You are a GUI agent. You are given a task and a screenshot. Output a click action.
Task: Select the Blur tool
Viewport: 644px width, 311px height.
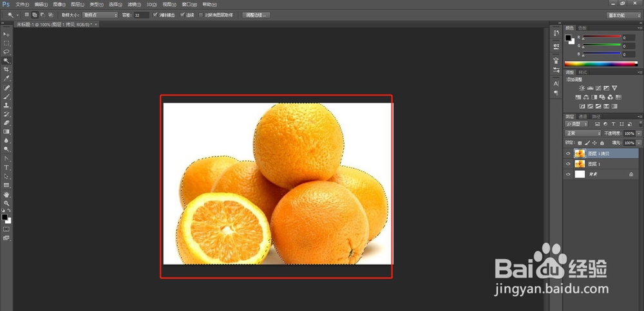6,140
